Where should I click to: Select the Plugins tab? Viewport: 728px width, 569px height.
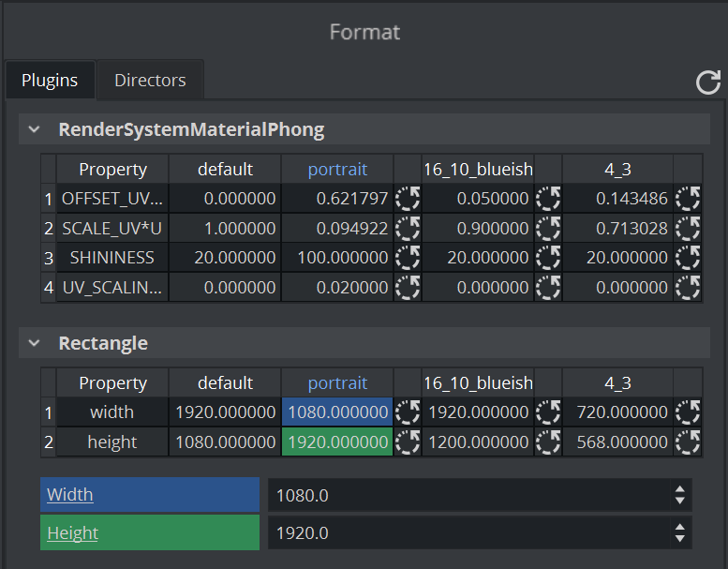pyautogui.click(x=50, y=81)
